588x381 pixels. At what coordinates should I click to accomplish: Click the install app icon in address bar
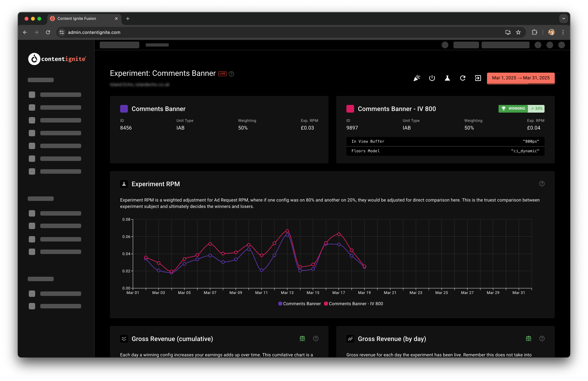click(x=508, y=32)
